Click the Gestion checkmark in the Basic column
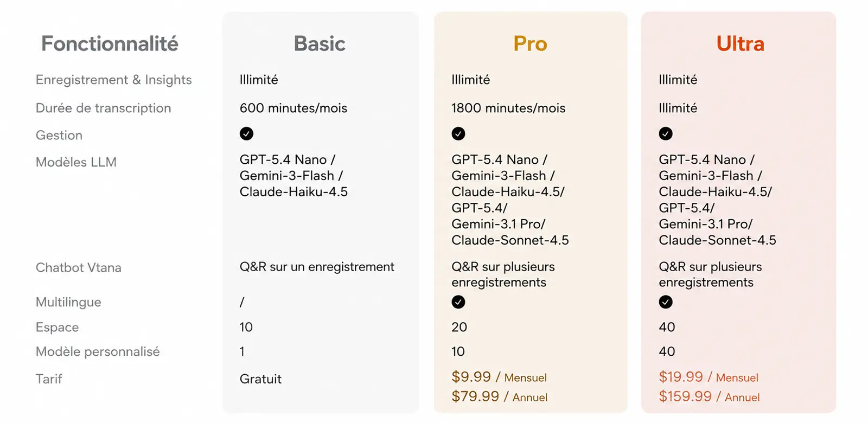The height and width of the screenshot is (423, 868). [246, 134]
